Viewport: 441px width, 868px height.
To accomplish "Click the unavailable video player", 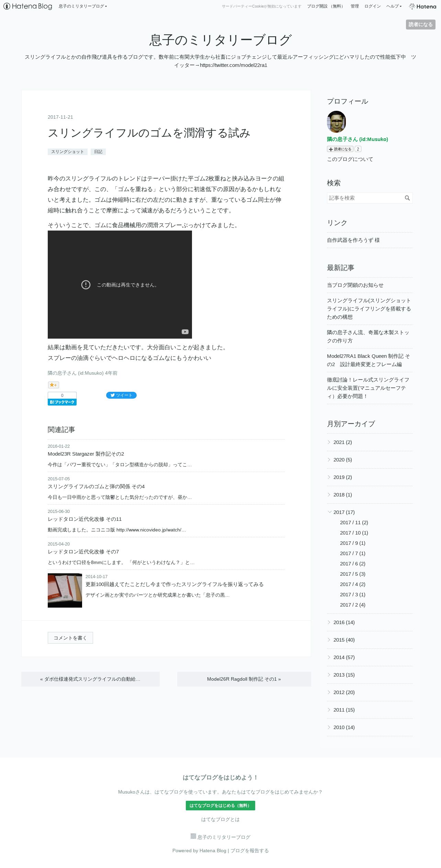I will tap(120, 284).
